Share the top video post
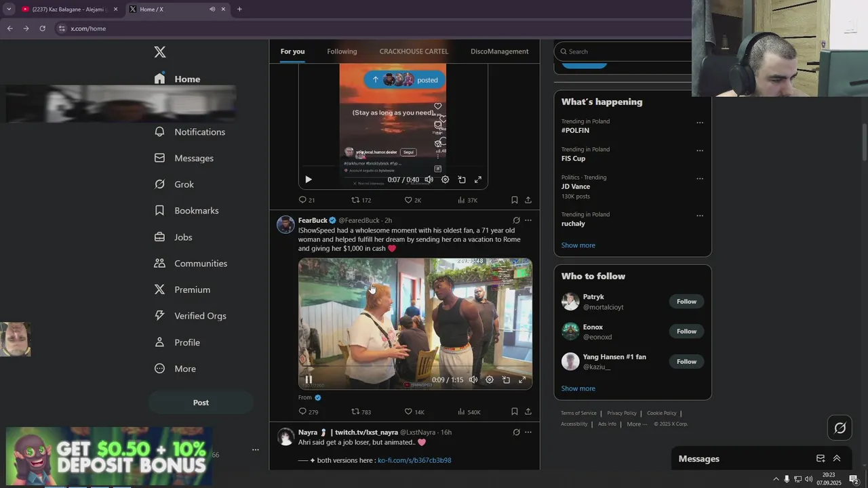Screen dimensions: 868x488 coord(528,200)
